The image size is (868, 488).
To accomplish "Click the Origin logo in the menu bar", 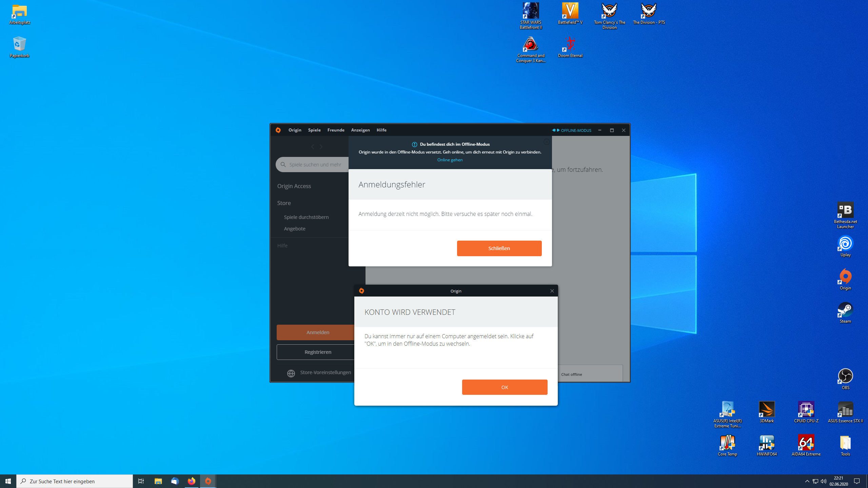I will click(278, 130).
